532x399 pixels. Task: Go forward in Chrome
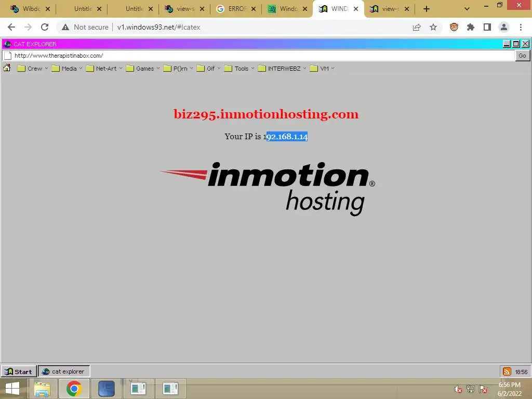28,27
